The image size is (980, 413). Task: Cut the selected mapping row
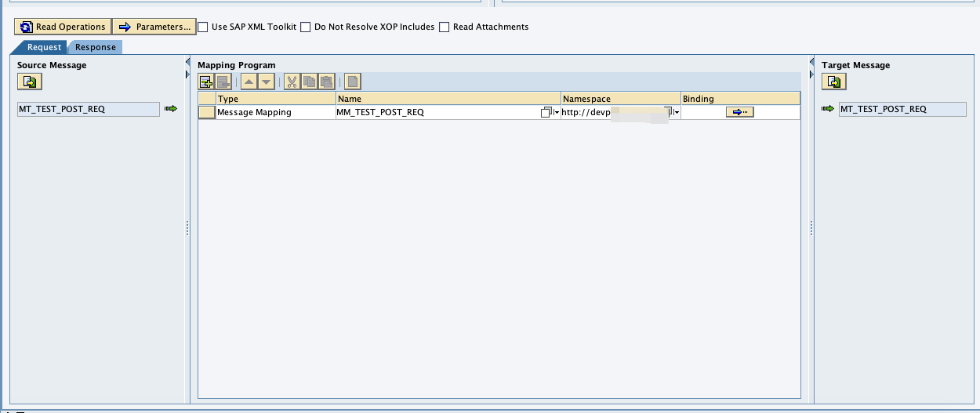point(292,82)
